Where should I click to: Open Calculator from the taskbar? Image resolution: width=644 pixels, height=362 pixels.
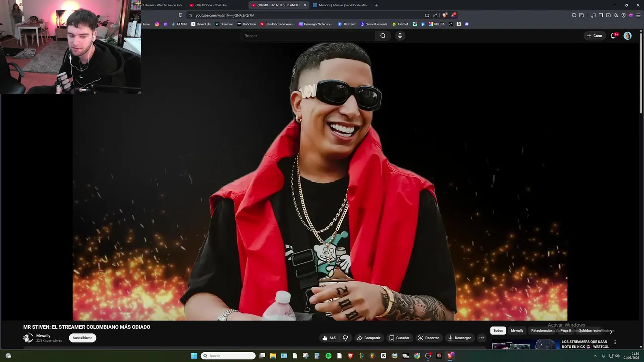317,356
